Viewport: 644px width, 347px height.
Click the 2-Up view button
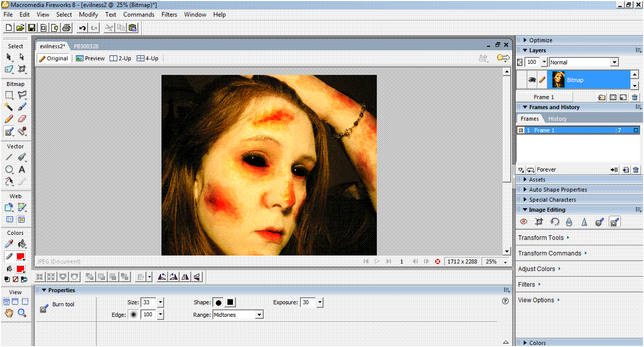121,58
